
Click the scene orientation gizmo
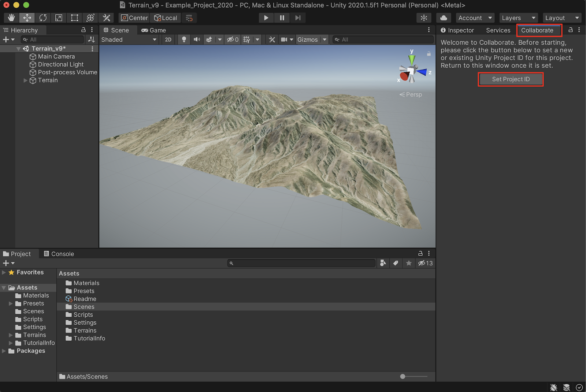(x=412, y=70)
